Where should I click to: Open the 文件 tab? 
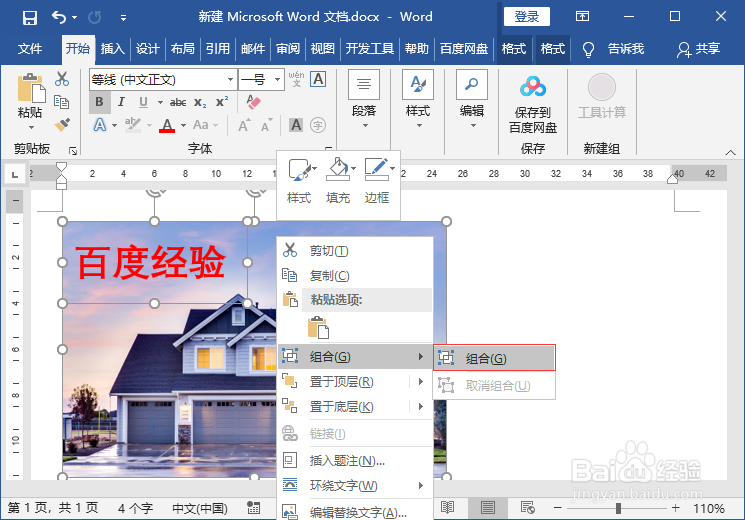pos(30,49)
